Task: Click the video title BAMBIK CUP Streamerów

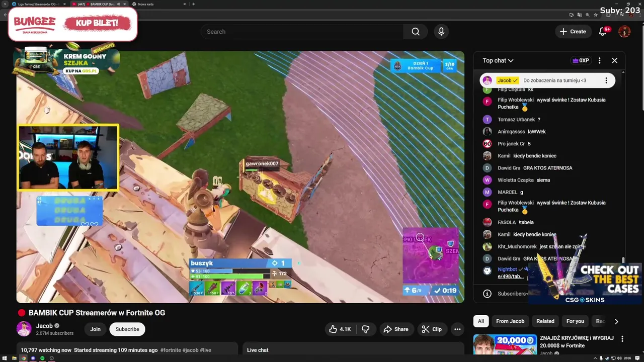Action: (97, 313)
